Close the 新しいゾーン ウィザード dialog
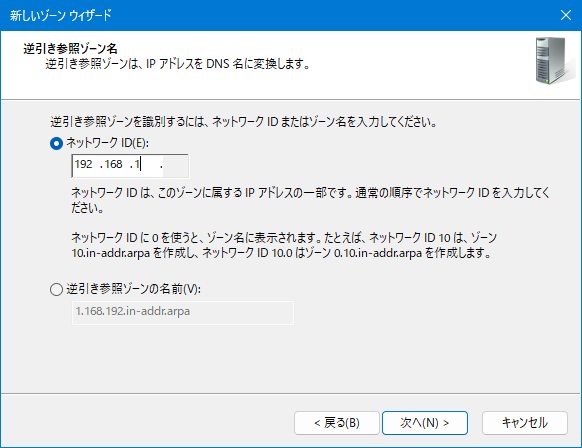This screenshot has height=448, width=582. [566, 15]
